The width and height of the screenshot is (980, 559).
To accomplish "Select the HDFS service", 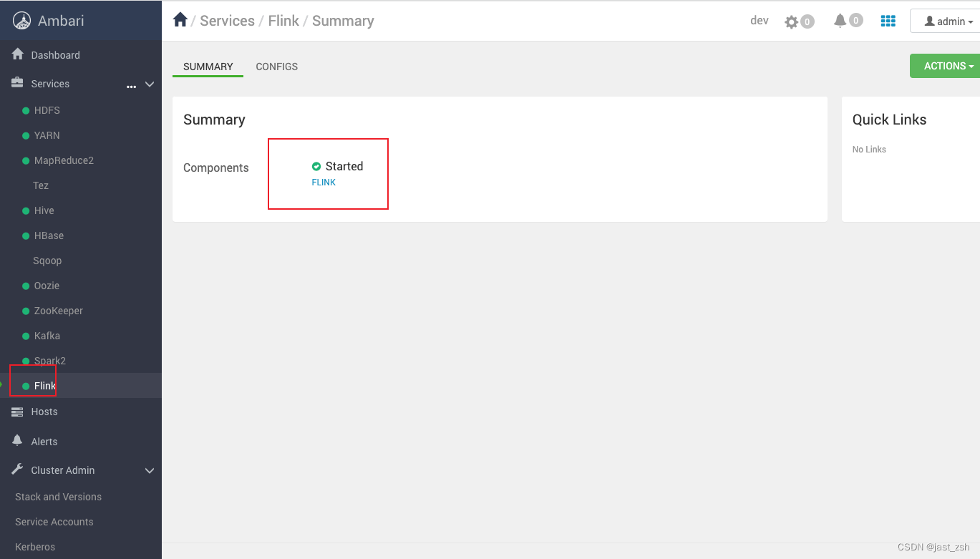I will click(x=47, y=110).
